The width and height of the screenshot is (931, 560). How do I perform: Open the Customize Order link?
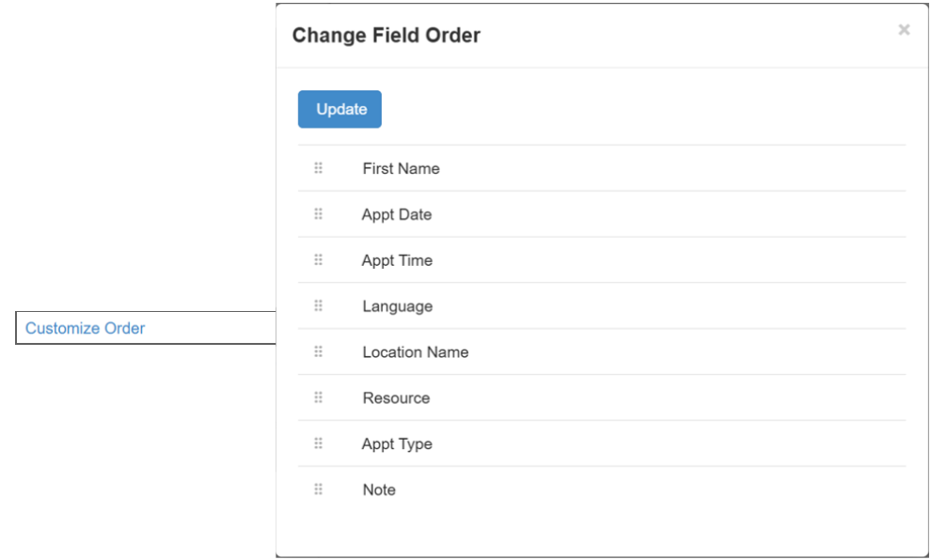click(86, 328)
